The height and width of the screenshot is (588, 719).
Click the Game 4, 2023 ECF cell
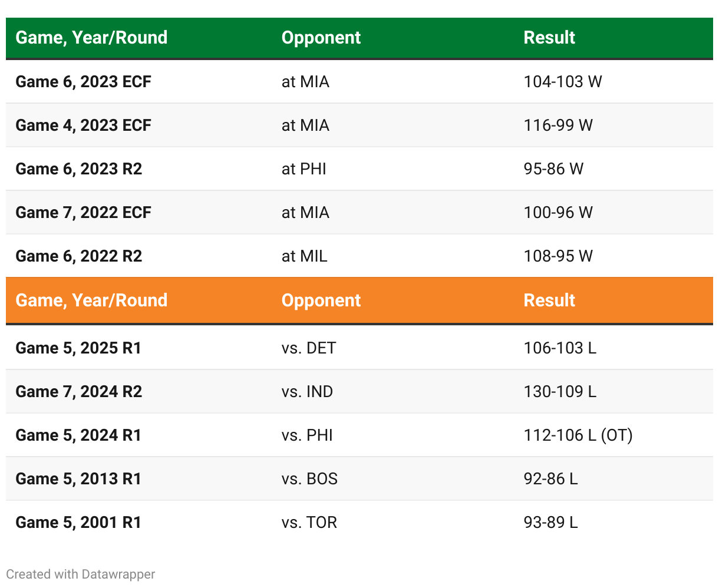click(x=83, y=125)
